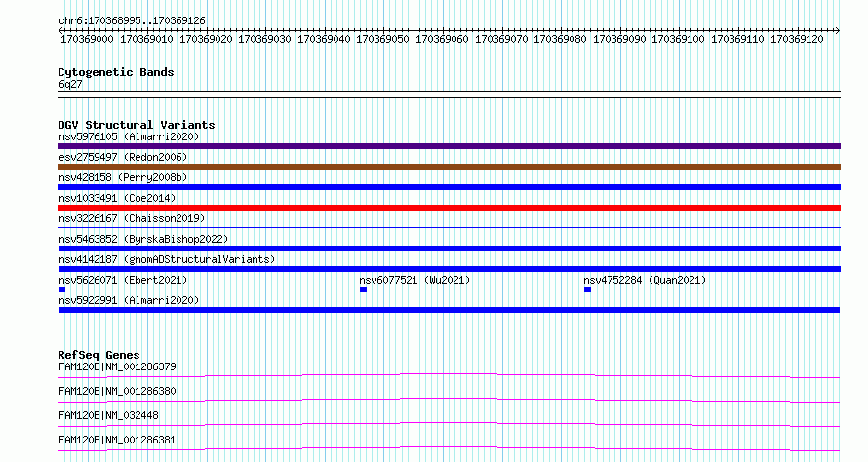The width and height of the screenshot is (868, 462).
Task: Select the nsv5463852 ByrskaBishop2022 blue bar
Action: 449,249
